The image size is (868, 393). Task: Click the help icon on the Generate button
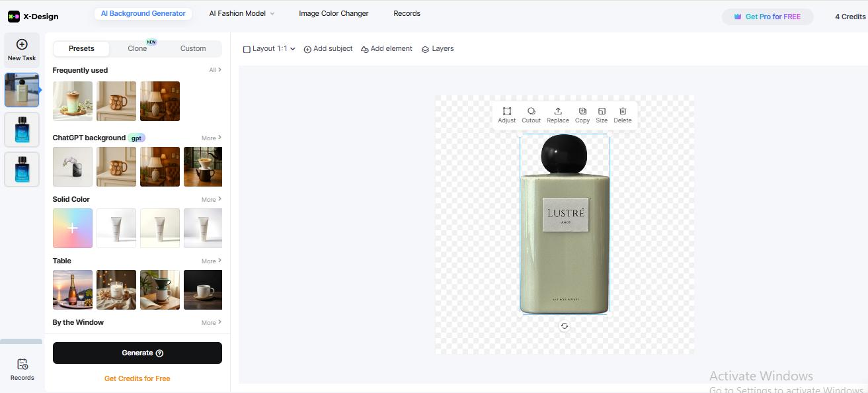tap(159, 353)
